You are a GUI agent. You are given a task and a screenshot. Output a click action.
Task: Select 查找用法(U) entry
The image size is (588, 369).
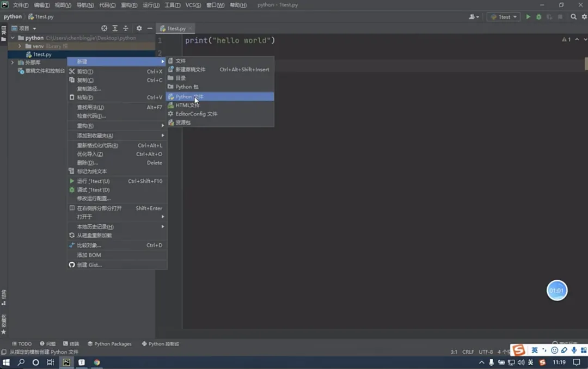coord(117,107)
